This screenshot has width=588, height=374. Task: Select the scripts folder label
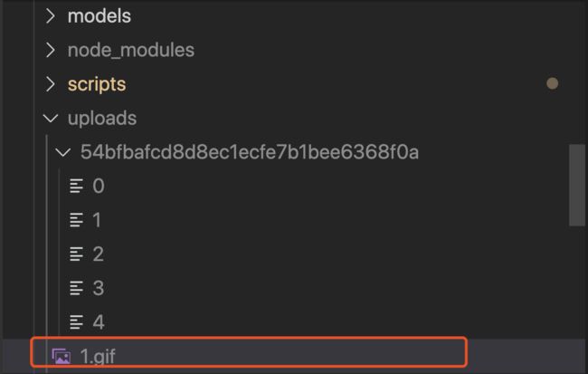[97, 84]
